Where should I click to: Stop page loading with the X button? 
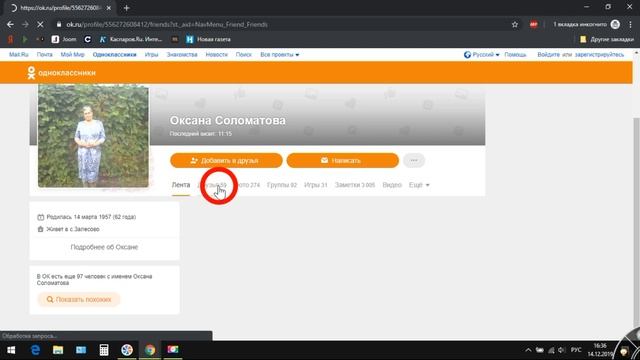pyautogui.click(x=40, y=24)
